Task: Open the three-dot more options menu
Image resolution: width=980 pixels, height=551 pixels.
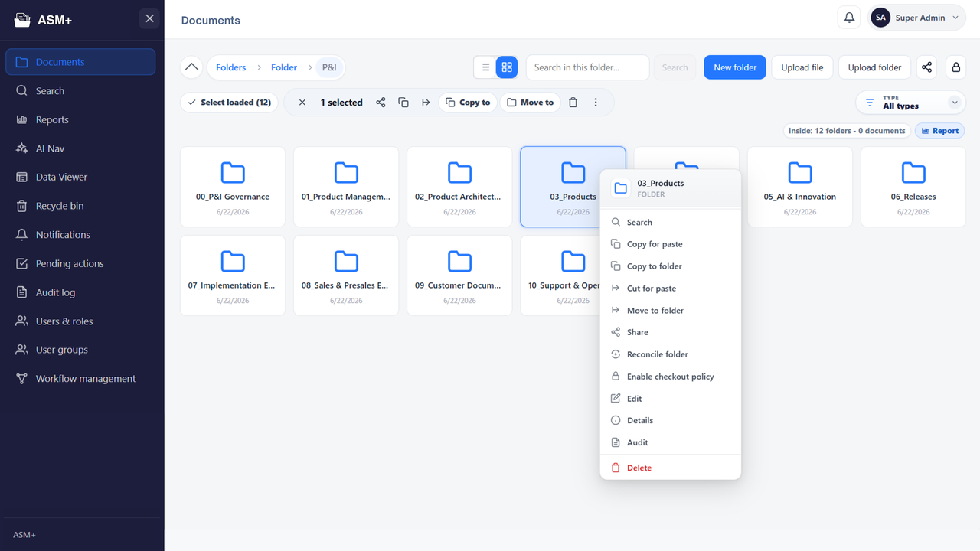Action: [x=596, y=103]
